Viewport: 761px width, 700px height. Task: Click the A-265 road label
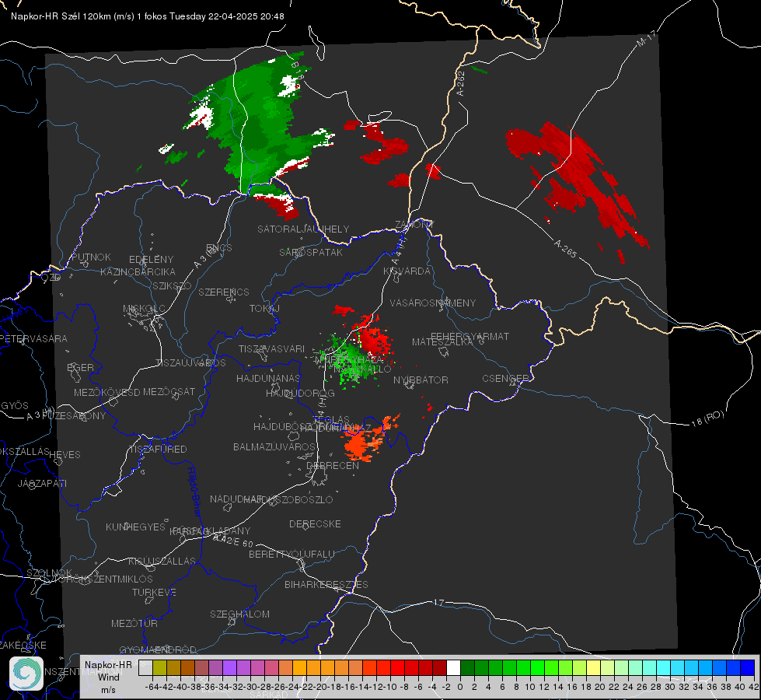[565, 249]
